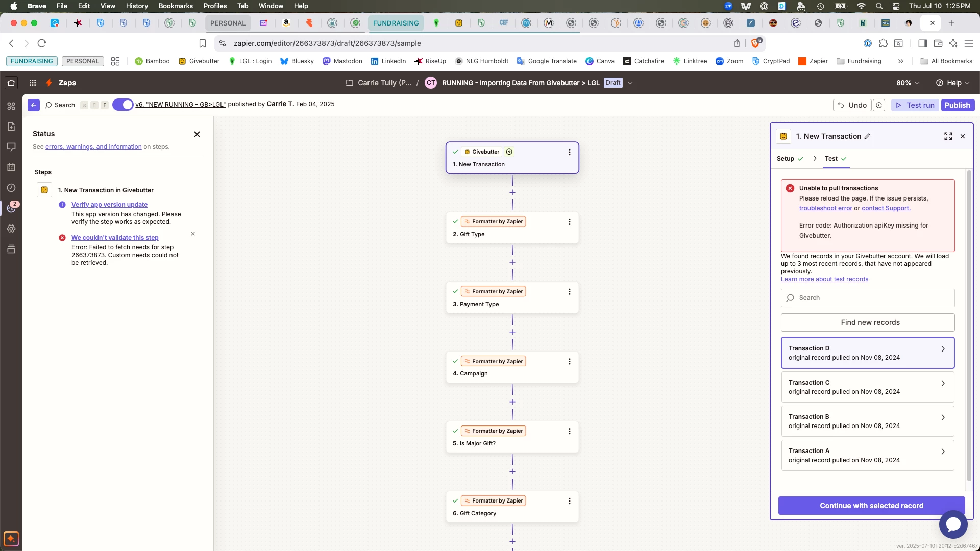Viewport: 980px width, 551px height.
Task: Open the Zap details file icon
Action: 11,127
